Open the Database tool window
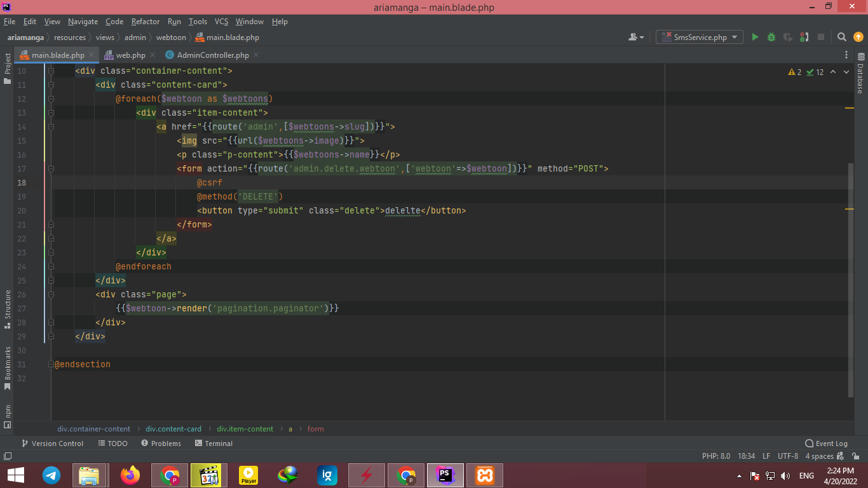 (860, 78)
